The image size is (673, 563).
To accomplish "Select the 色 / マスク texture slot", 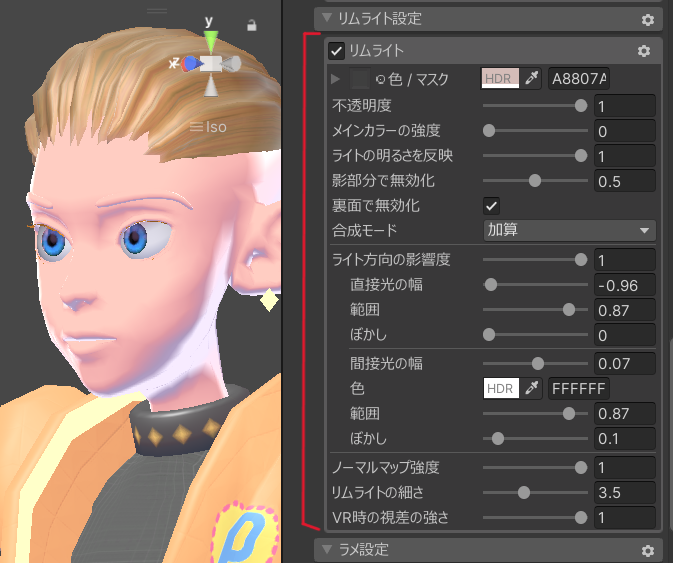I will [360, 78].
